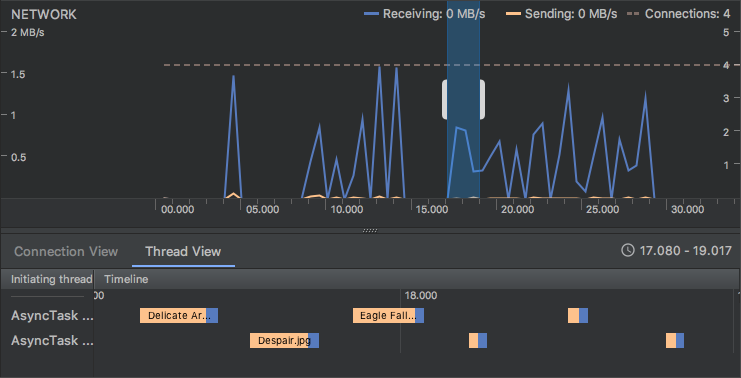
Task: Click the Timeline column header
Action: [126, 279]
